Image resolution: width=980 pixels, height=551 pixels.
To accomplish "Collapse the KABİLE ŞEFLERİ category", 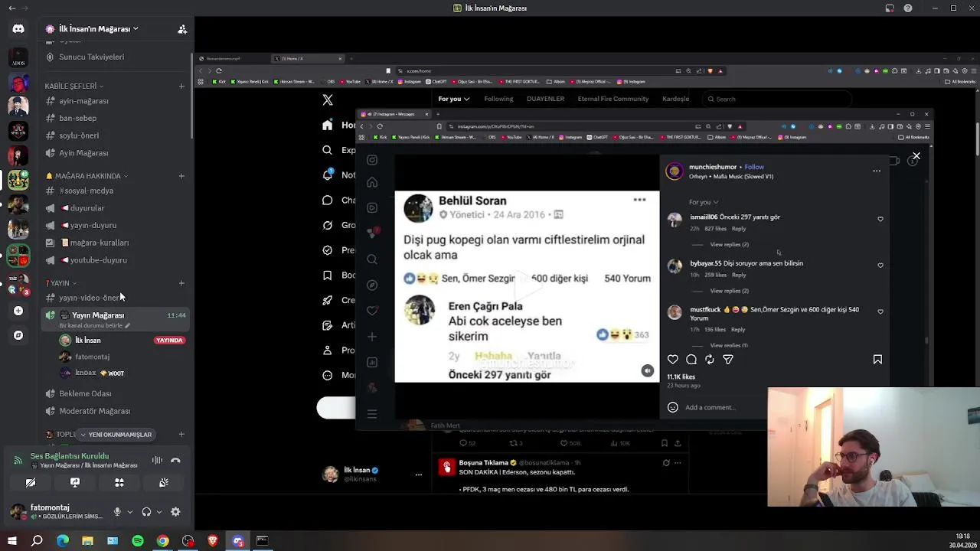I will tap(73, 86).
